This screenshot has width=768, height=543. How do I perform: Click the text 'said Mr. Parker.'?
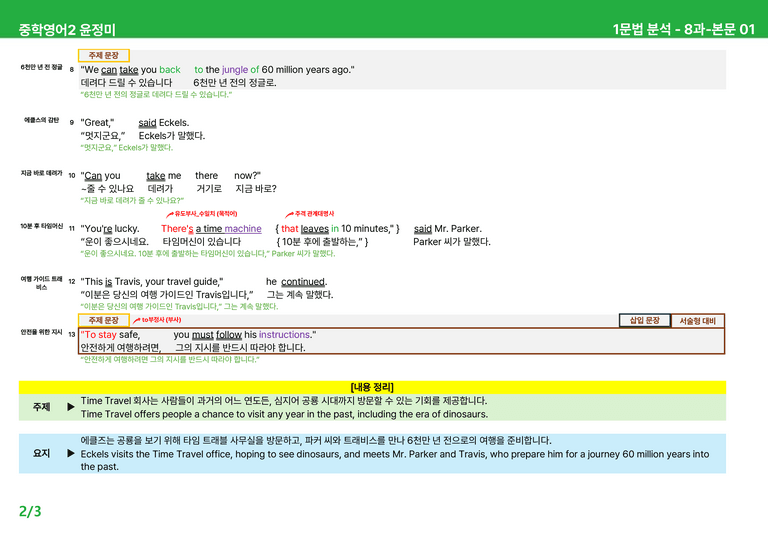point(448,229)
